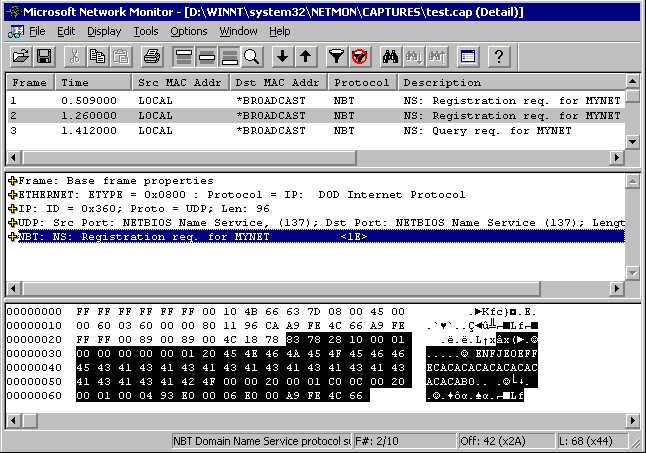Viewport: 646px width, 453px height.
Task: Open the display filter funnel icon
Action: (x=337, y=56)
